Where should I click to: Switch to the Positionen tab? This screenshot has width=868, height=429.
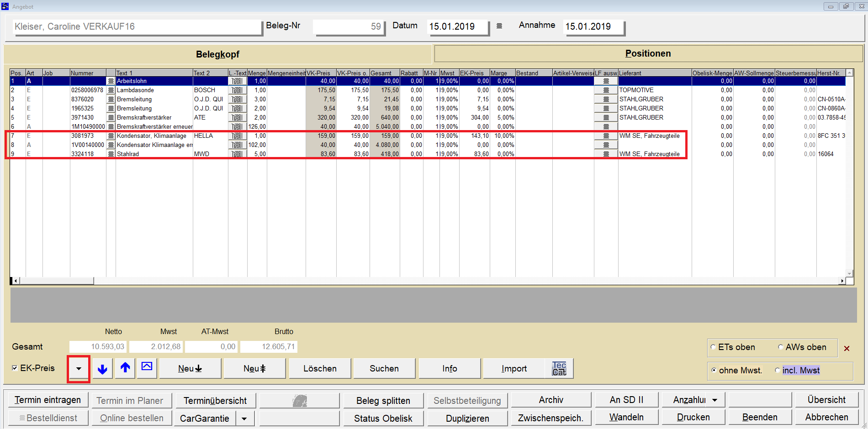[x=648, y=53]
